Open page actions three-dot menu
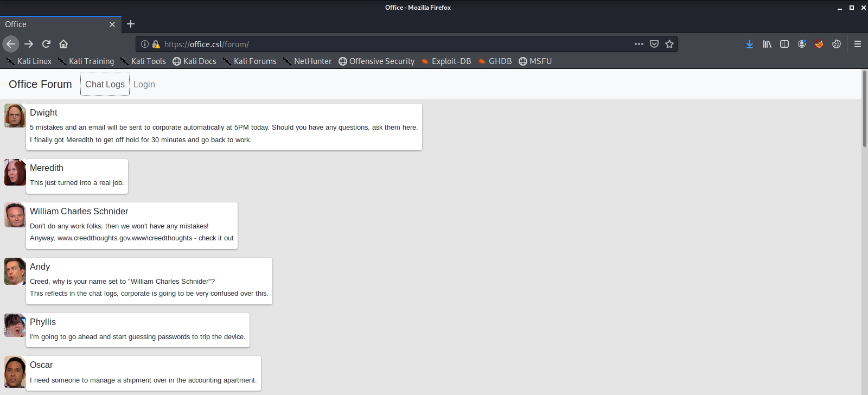Screen dimensions: 868x395 [x=639, y=44]
